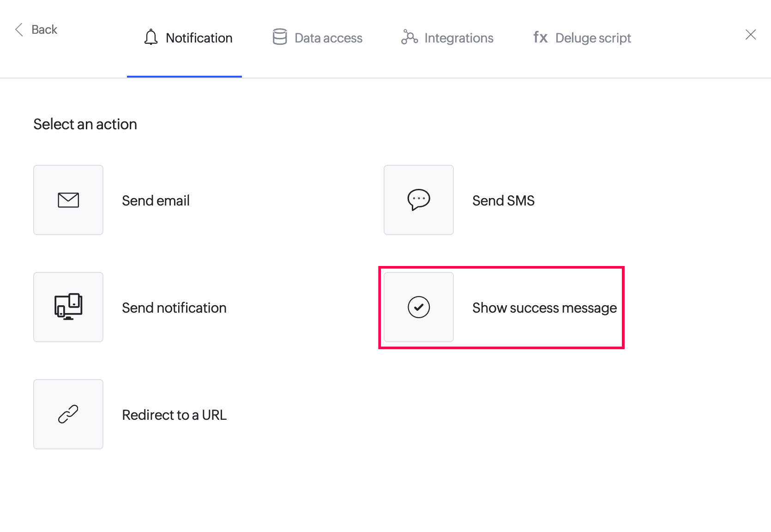Select the Notification tab label
Image resolution: width=771 pixels, height=532 pixels.
199,38
